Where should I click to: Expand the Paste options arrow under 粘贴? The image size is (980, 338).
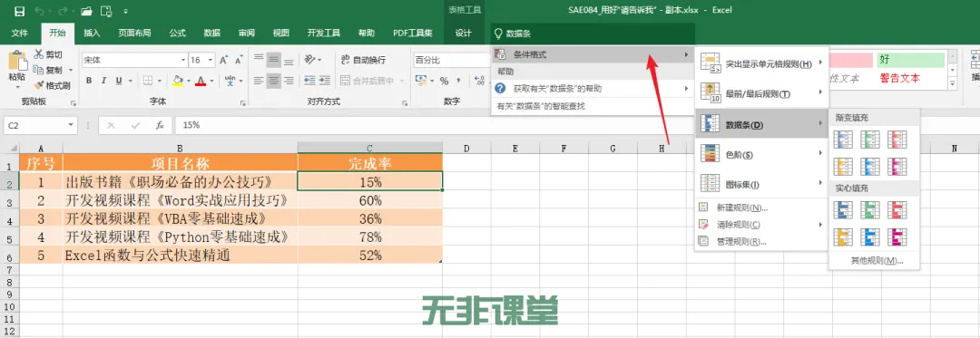click(17, 88)
